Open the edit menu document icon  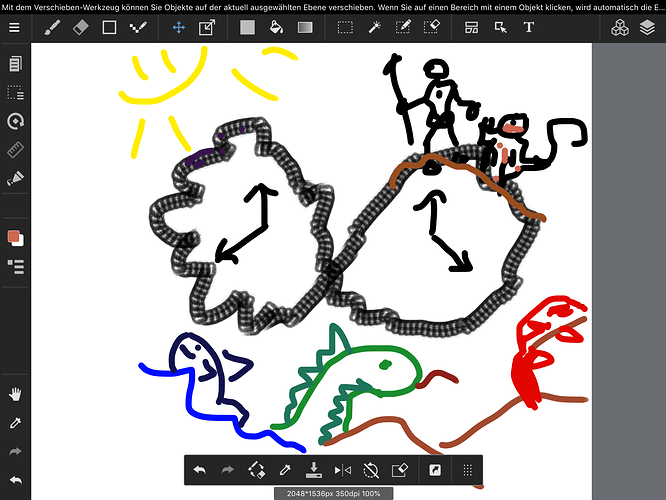pos(15,65)
